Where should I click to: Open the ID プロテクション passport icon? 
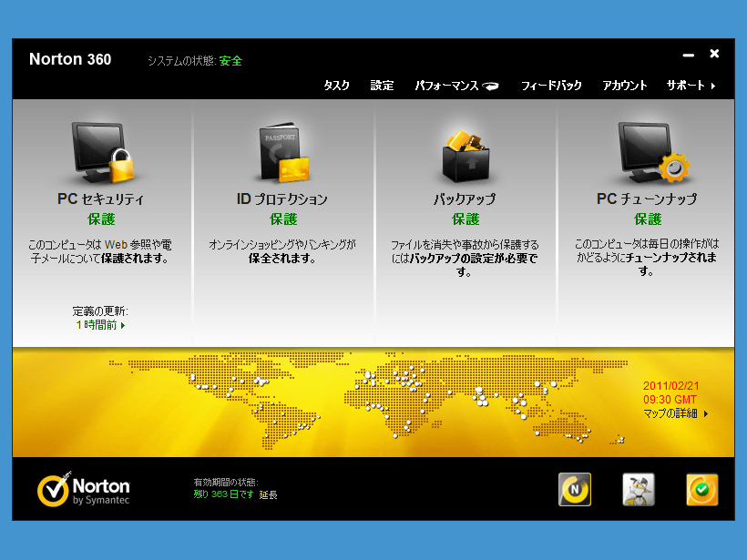point(284,152)
